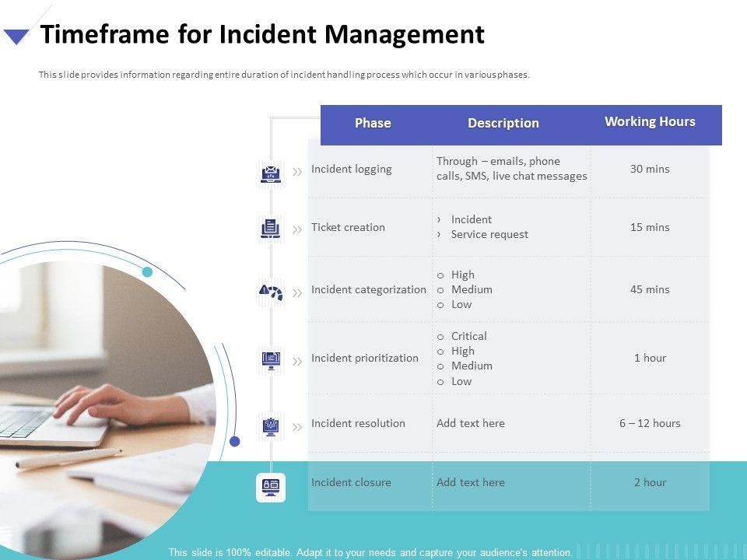
Task: Click the double chevron beside Incident resolution
Action: [297, 427]
